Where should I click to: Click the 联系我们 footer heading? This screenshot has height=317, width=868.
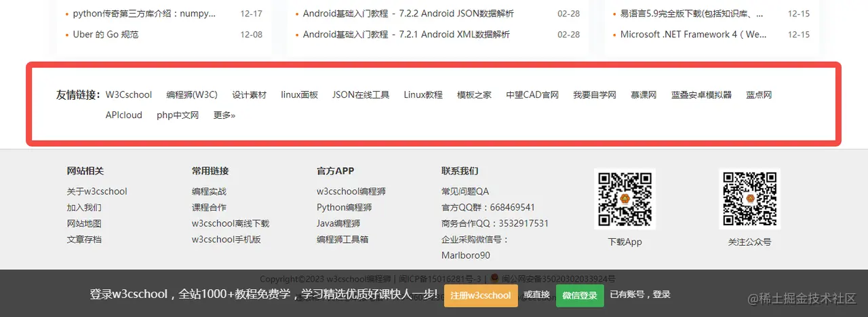tap(460, 171)
